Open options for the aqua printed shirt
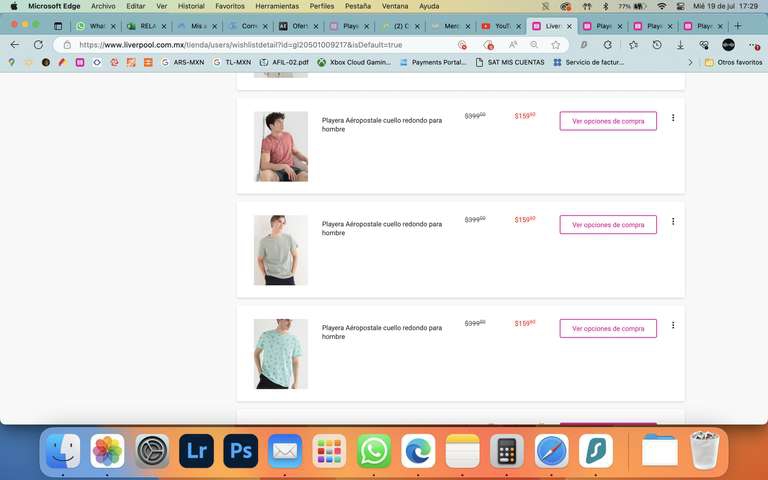768x480 pixels. (673, 325)
